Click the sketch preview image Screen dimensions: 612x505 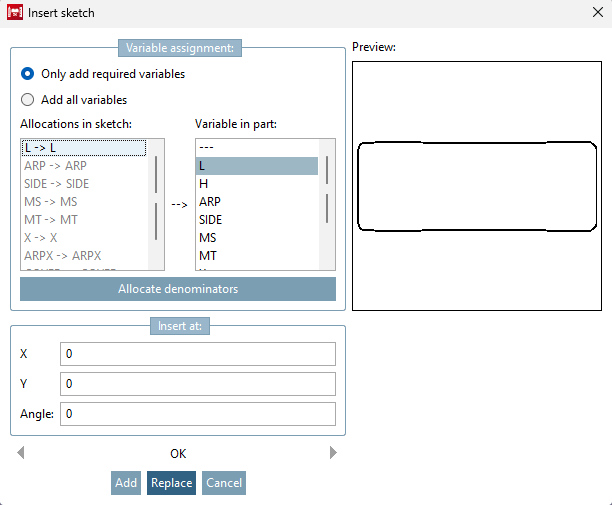[x=477, y=186]
